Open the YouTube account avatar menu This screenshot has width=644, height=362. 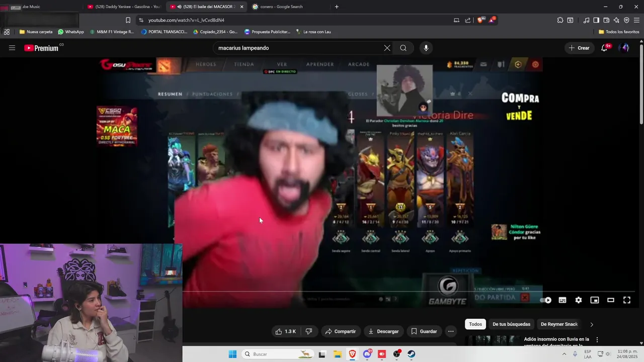click(624, 48)
